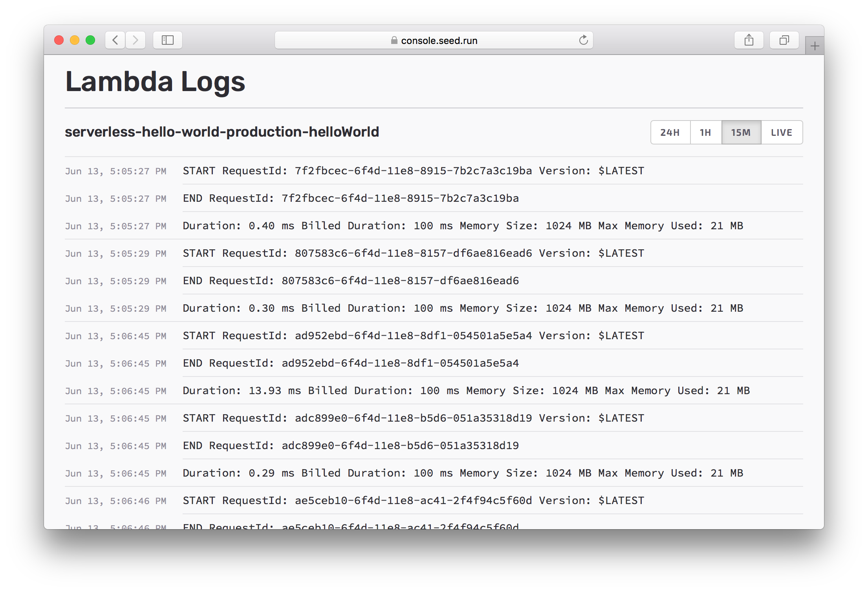The height and width of the screenshot is (592, 868).
Task: Select the 15M time range tab
Action: tap(741, 133)
